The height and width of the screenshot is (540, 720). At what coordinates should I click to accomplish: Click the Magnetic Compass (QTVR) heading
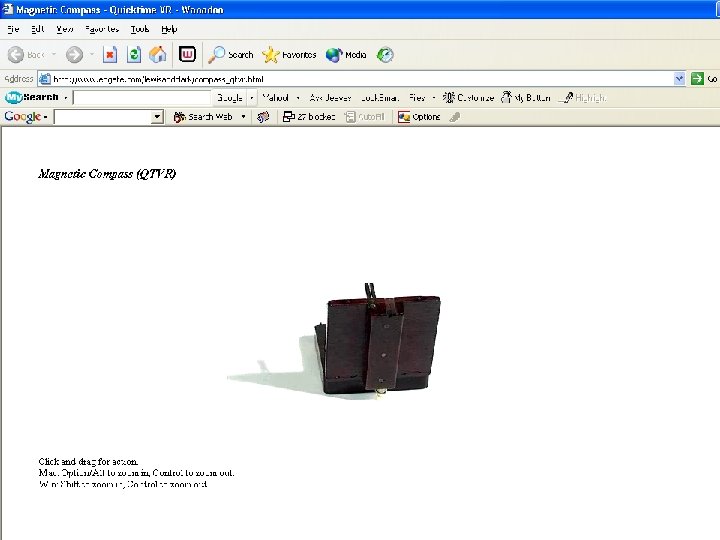(x=107, y=174)
